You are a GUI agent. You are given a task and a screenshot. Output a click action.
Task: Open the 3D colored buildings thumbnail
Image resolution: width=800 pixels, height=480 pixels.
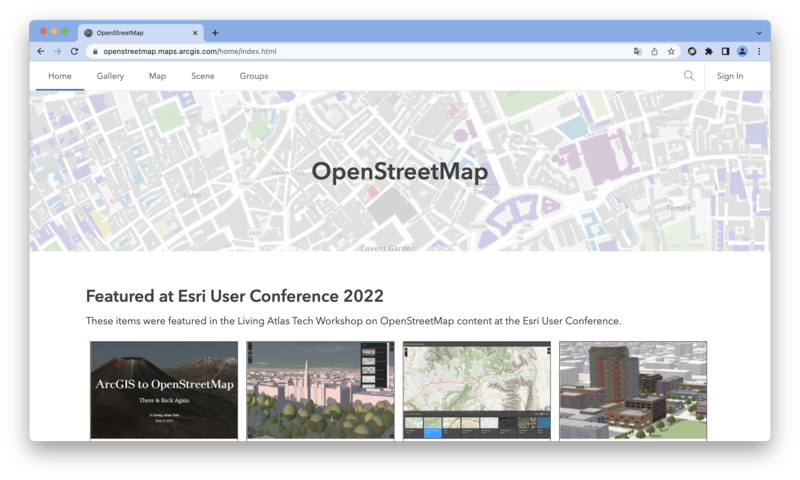(x=633, y=390)
